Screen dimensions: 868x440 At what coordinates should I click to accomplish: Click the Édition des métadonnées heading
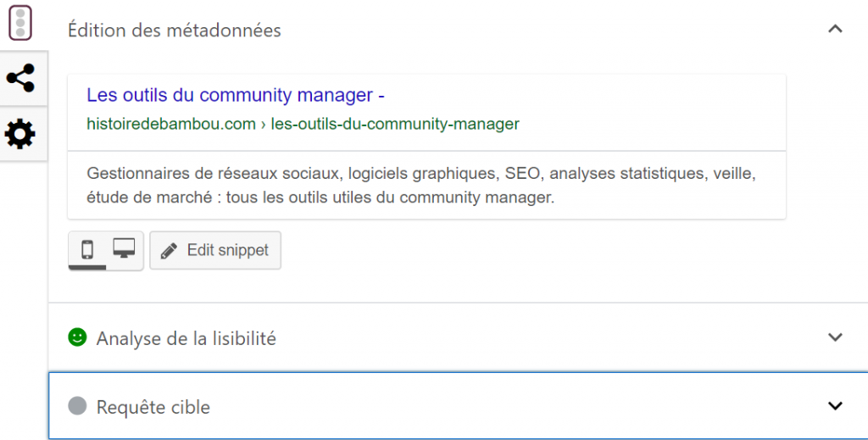(175, 30)
